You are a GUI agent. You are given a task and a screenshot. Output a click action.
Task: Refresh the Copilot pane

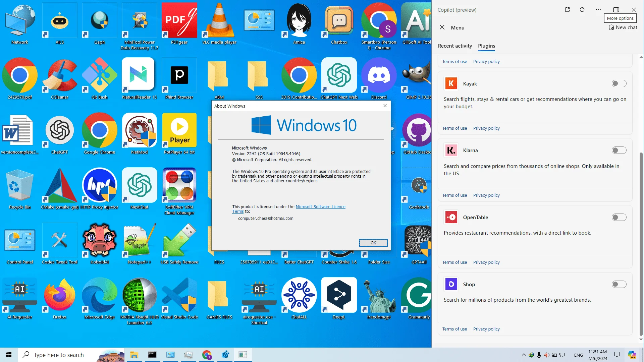[x=582, y=10]
